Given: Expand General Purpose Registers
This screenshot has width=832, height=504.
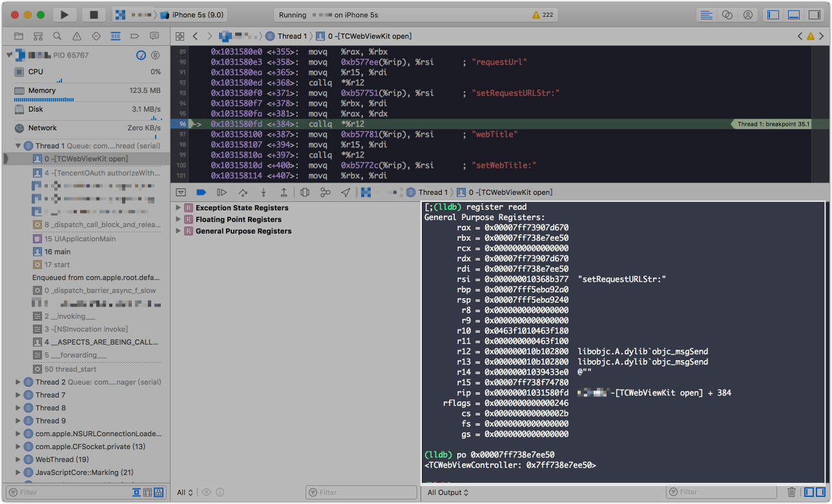Looking at the screenshot, I should click(178, 231).
